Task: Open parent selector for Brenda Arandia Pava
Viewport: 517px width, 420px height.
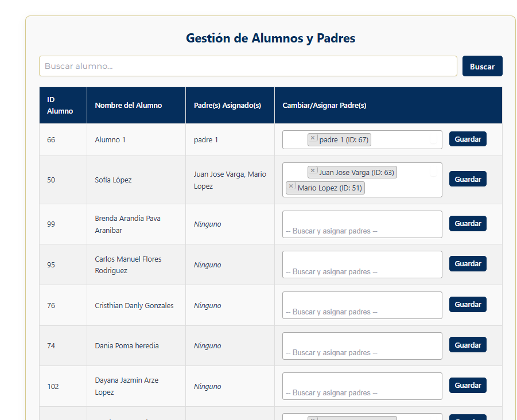Action: 362,224
